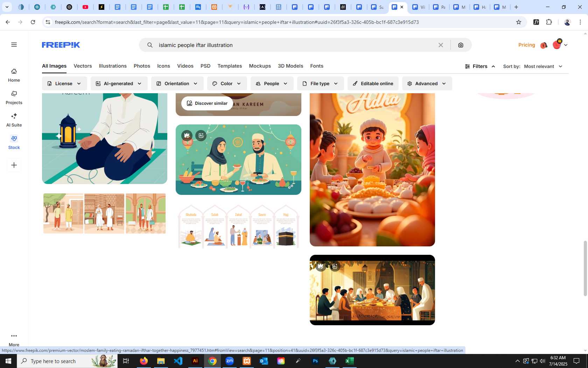
Task: Reload the page
Action: 33,22
